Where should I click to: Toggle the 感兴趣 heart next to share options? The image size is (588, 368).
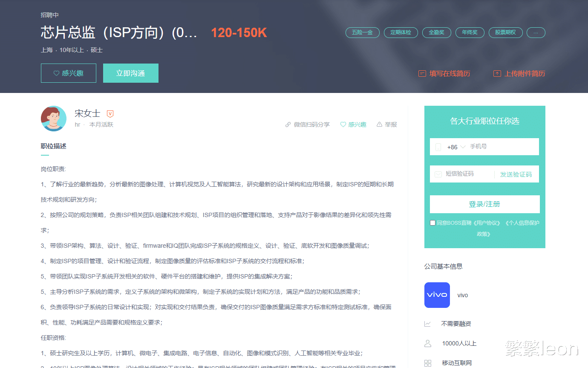(x=343, y=124)
